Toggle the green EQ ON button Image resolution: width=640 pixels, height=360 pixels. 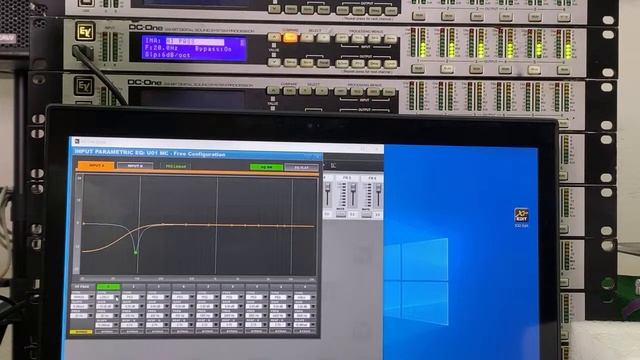tap(267, 167)
